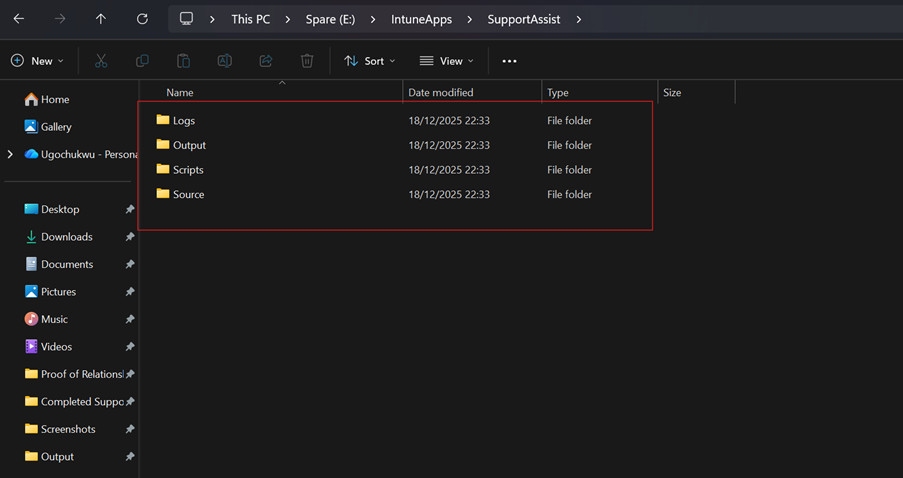Image resolution: width=903 pixels, height=478 pixels.
Task: Open Output pinned folder in sidebar
Action: 50,457
